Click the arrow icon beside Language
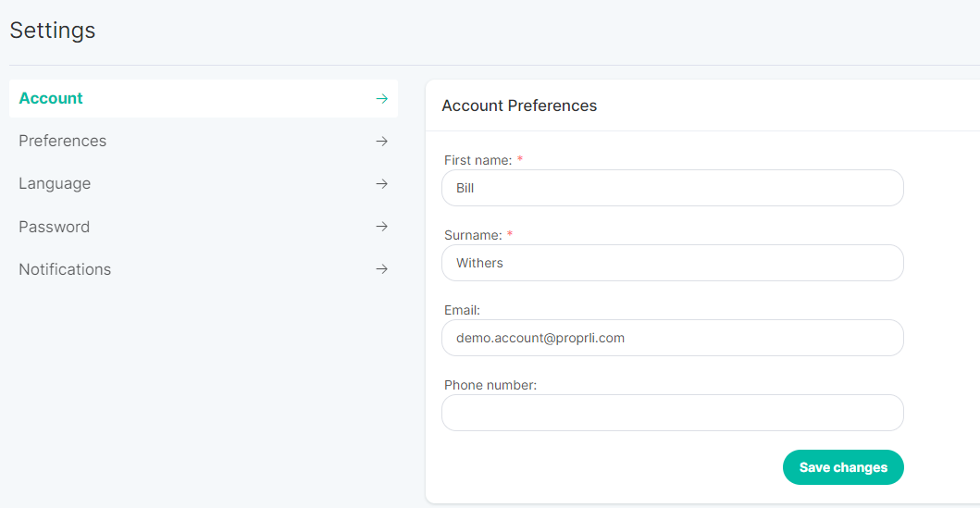This screenshot has width=980, height=508. (382, 184)
